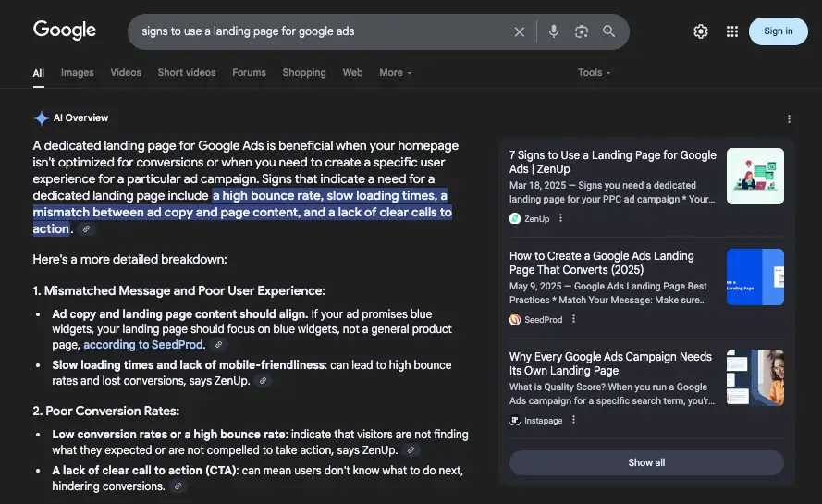Image resolution: width=822 pixels, height=504 pixels.
Task: Open quick settings gear icon
Action: [x=700, y=31]
